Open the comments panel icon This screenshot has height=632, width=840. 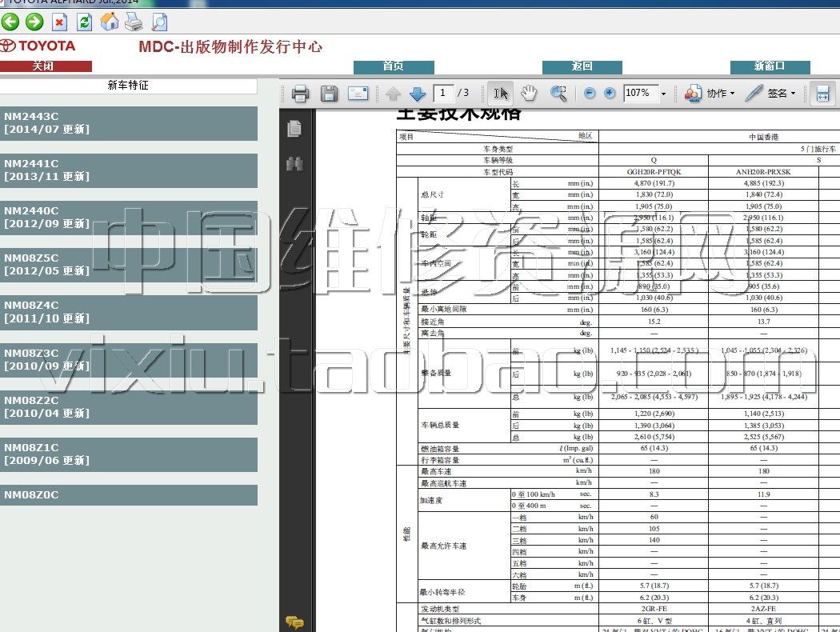click(x=294, y=622)
